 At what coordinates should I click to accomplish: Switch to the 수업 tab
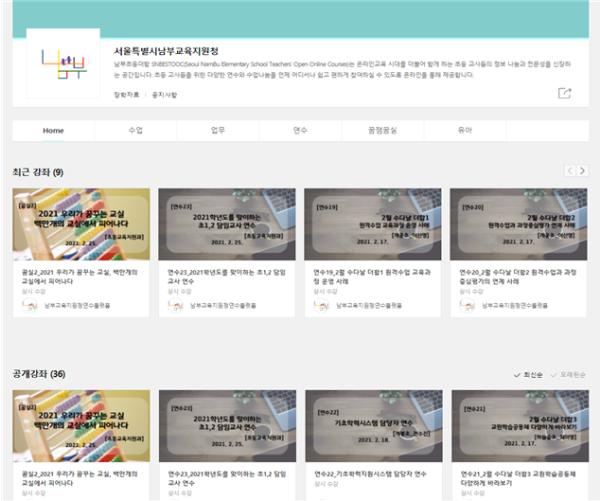click(136, 131)
